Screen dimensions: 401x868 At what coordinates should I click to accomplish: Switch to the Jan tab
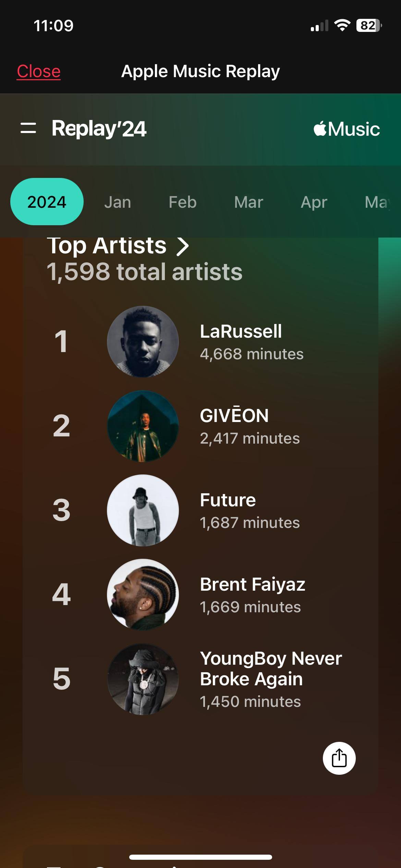point(118,202)
